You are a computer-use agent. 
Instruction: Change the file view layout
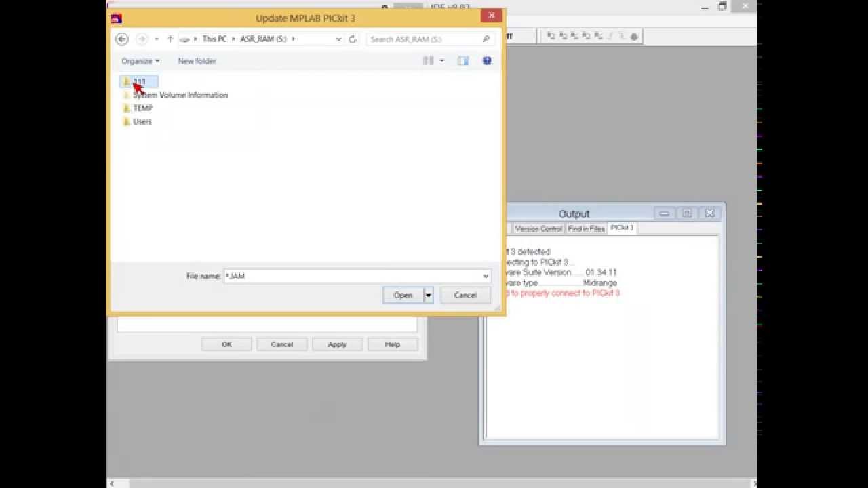coord(428,61)
